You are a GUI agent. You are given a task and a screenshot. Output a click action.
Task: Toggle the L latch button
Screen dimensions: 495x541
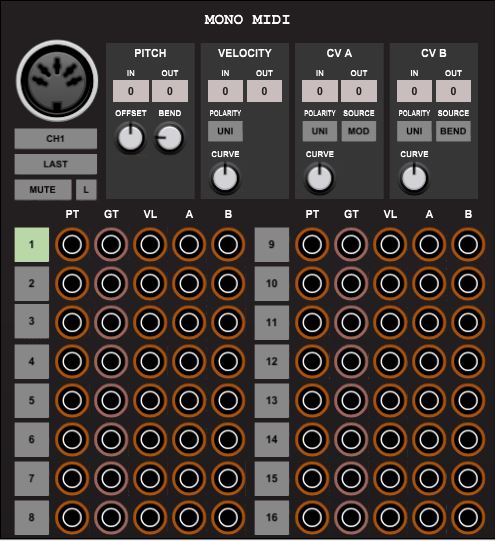tap(86, 189)
